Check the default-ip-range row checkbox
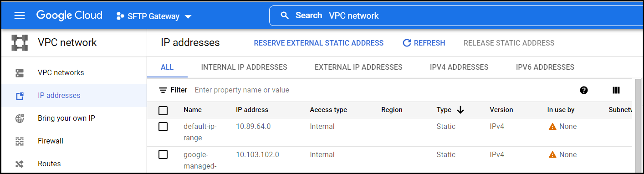Viewport: 644px width, 174px height. click(x=163, y=127)
